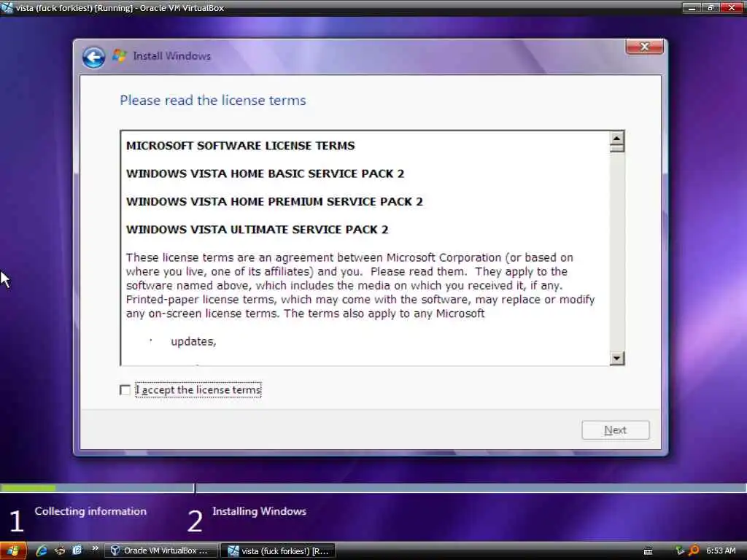Click the orange magnifier tray icon

[694, 551]
